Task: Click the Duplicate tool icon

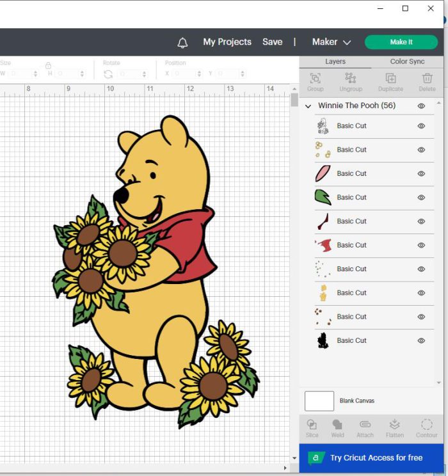Action: pyautogui.click(x=390, y=78)
